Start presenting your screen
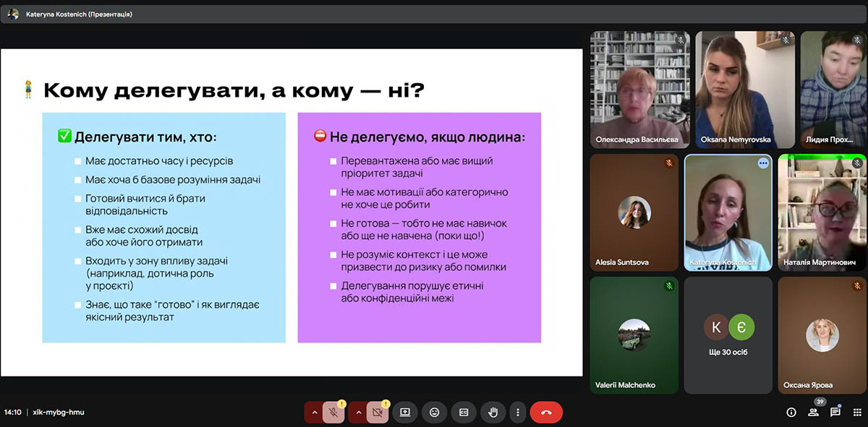The image size is (868, 427). click(x=405, y=412)
